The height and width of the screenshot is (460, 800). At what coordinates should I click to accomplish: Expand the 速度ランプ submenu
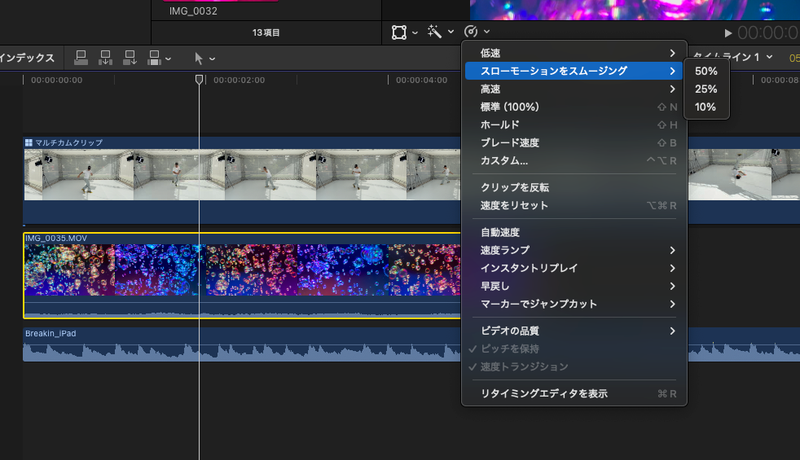point(574,250)
